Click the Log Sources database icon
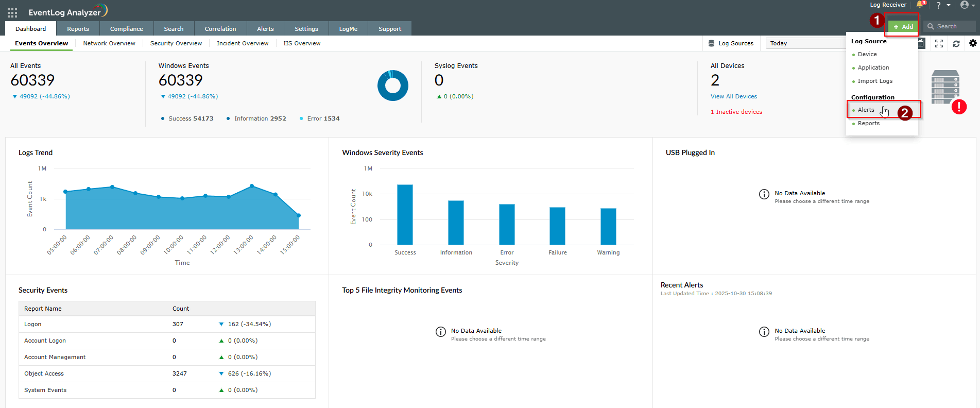 [711, 43]
